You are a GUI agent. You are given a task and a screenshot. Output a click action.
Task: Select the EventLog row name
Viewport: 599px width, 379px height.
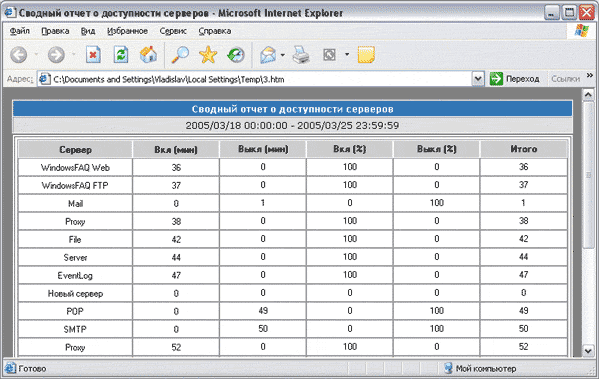(x=75, y=275)
